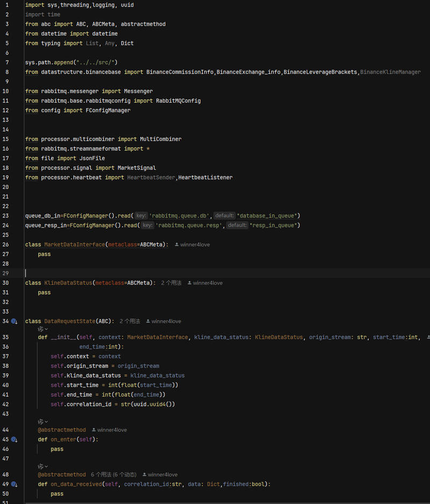Click JsonFile on line 17

click(x=92, y=159)
